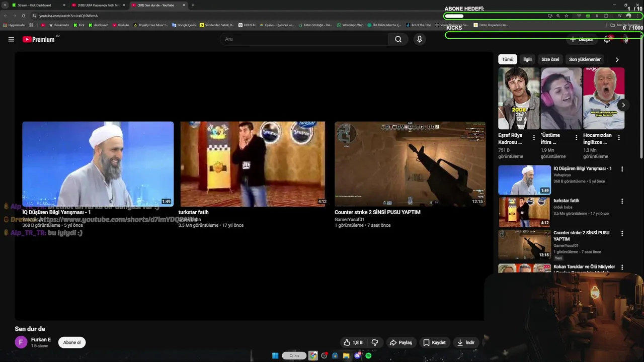The image size is (644, 362).
Task: Dislike the video with thumbs-down icon
Action: tap(375, 342)
